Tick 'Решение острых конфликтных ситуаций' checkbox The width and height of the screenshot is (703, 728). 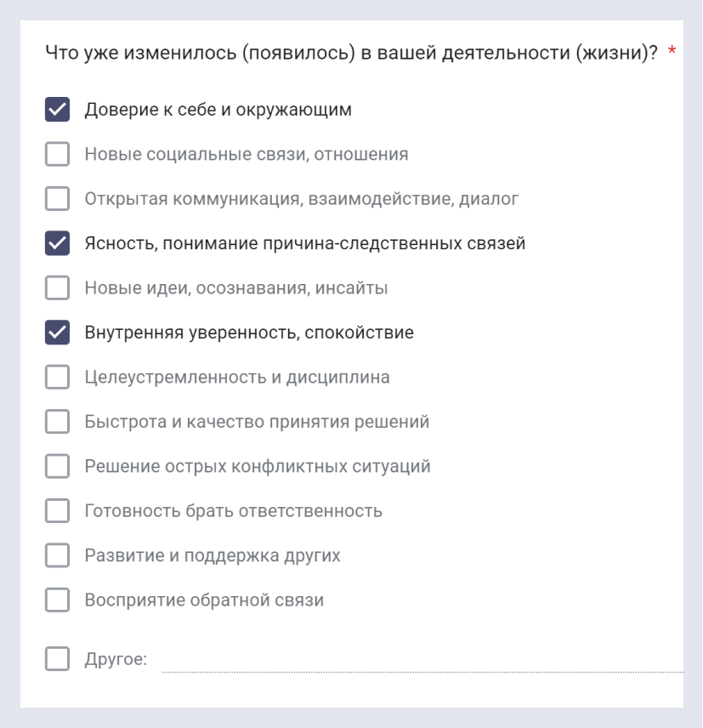57,467
